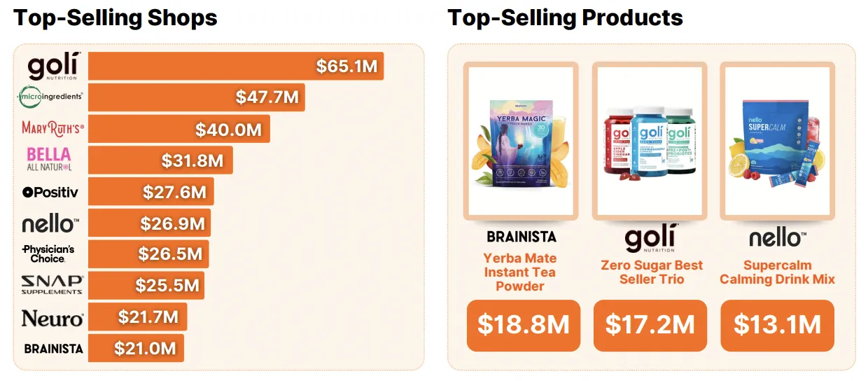Click the $18.8M price button
The height and width of the screenshot is (381, 868).
point(523,325)
